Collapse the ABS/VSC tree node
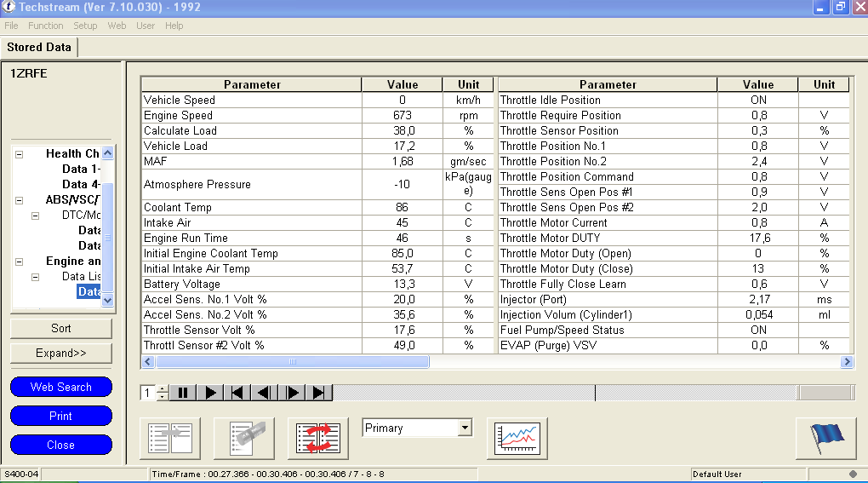 coord(19,200)
